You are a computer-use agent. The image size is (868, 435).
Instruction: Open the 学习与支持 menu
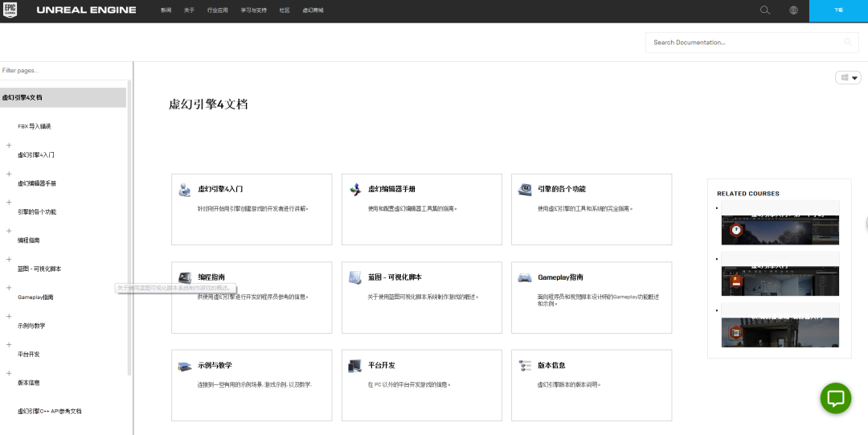point(253,10)
